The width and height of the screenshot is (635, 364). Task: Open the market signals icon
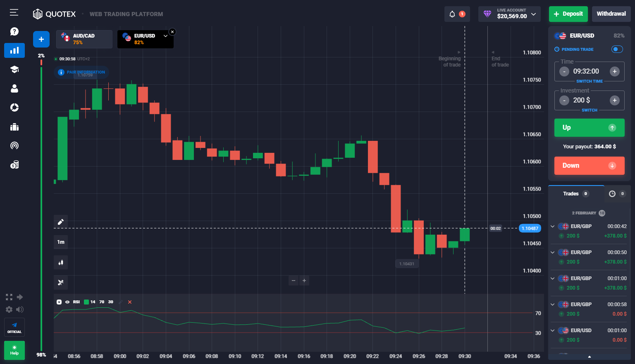tap(14, 145)
